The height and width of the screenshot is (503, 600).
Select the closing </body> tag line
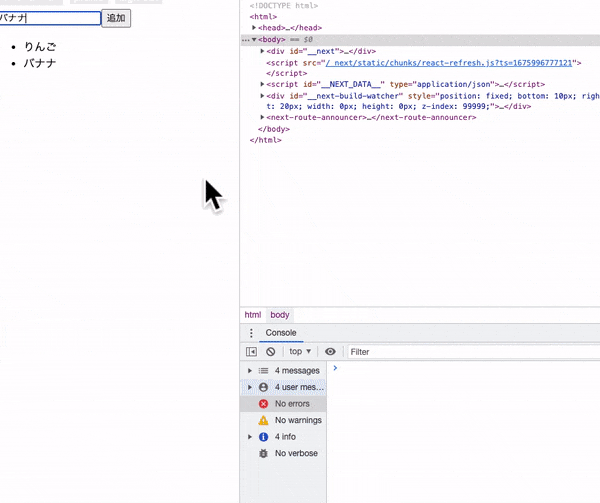(274, 129)
